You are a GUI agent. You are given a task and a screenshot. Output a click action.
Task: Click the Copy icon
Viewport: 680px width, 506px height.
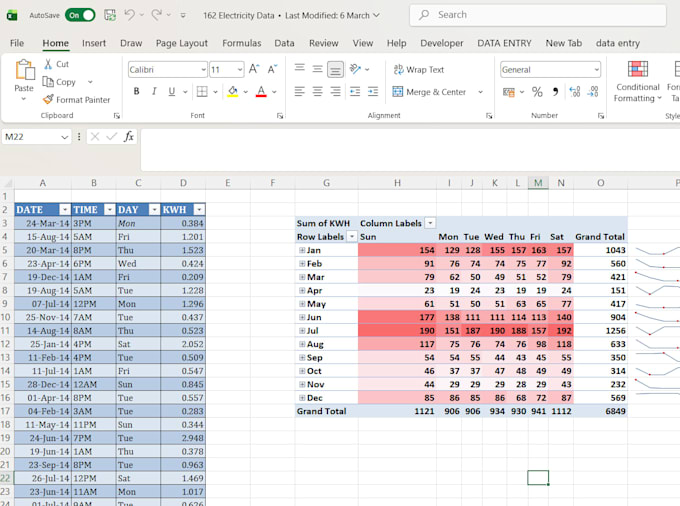coord(48,82)
